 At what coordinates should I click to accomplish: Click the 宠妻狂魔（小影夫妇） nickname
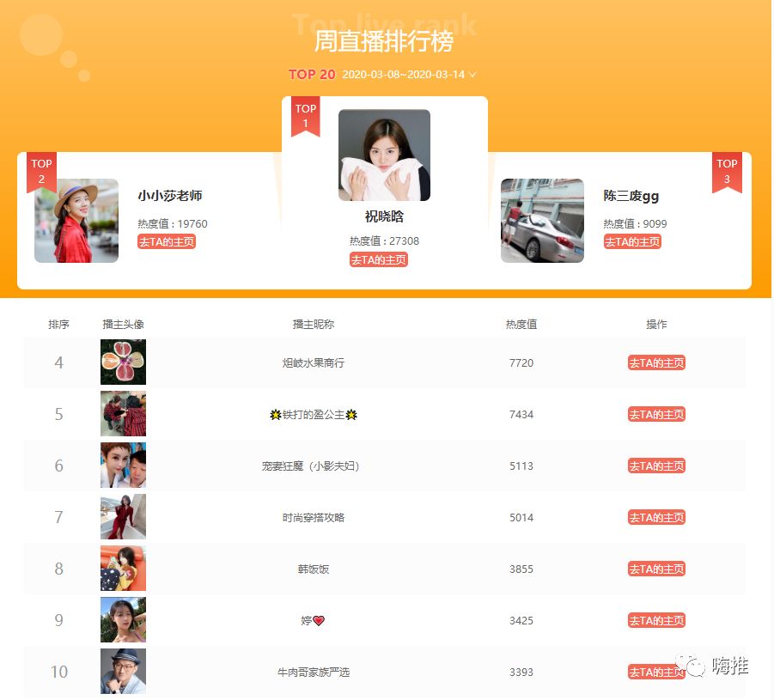click(313, 466)
